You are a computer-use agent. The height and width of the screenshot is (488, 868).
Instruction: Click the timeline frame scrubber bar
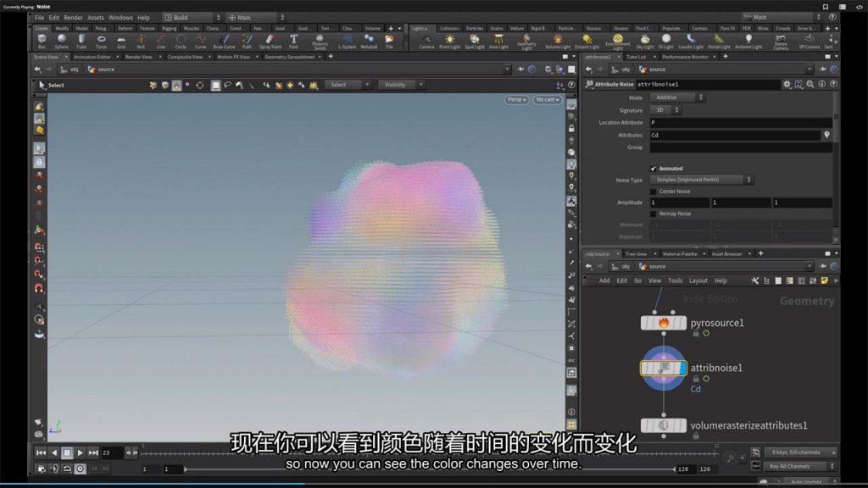pyautogui.click(x=430, y=453)
